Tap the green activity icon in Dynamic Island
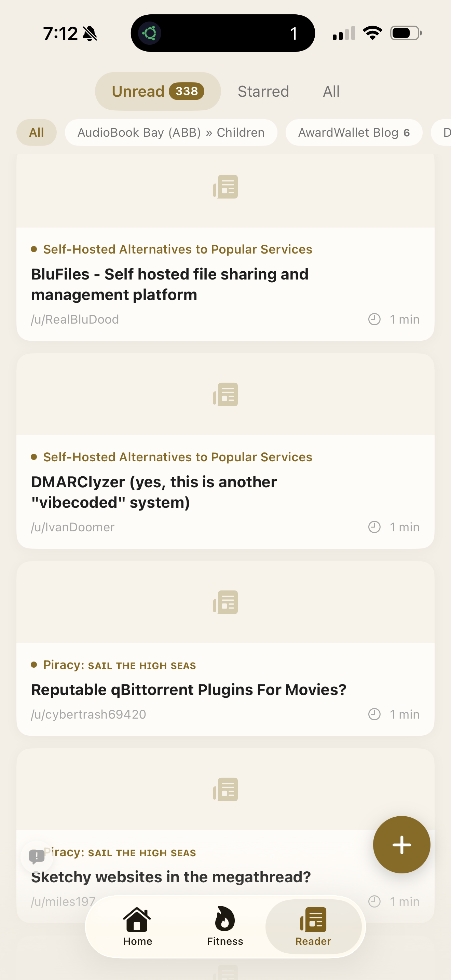 click(x=150, y=33)
